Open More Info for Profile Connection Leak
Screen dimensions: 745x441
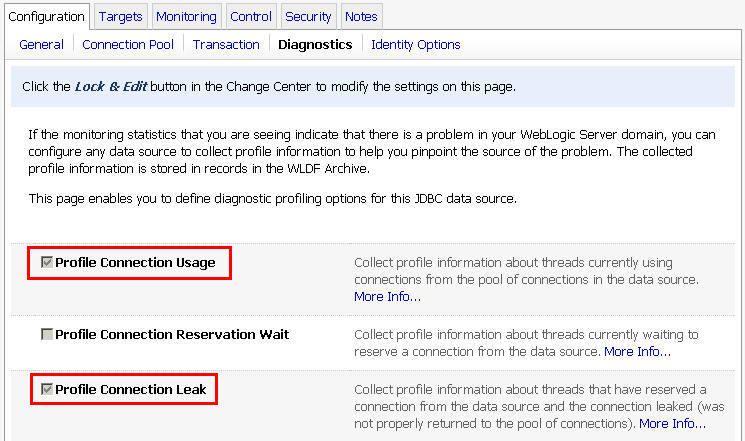(x=672, y=423)
